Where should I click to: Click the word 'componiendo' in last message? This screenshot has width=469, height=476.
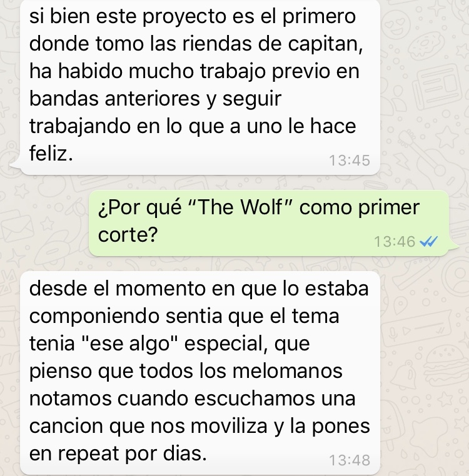[x=94, y=317]
